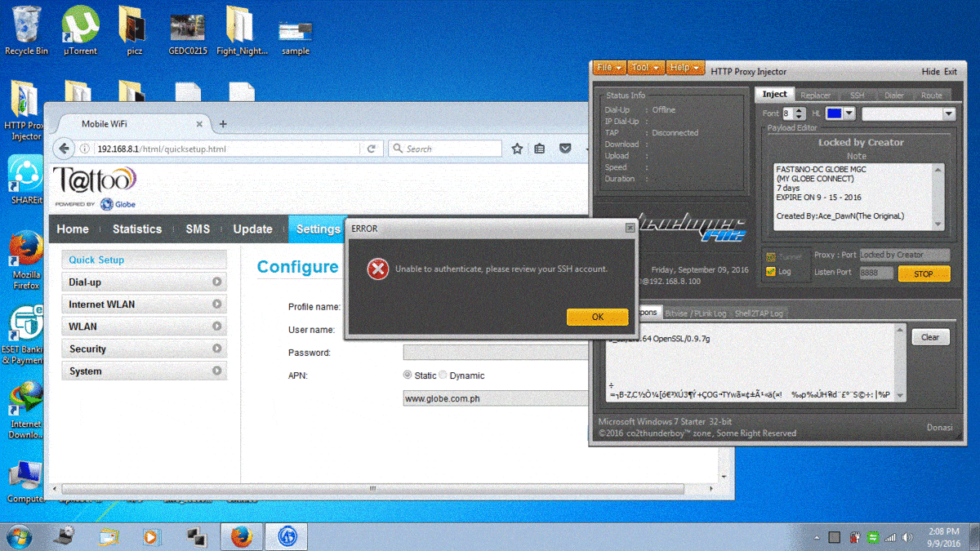The width and height of the screenshot is (980, 551).
Task: Open the Firefox bookmarks list icon
Action: coord(540,149)
